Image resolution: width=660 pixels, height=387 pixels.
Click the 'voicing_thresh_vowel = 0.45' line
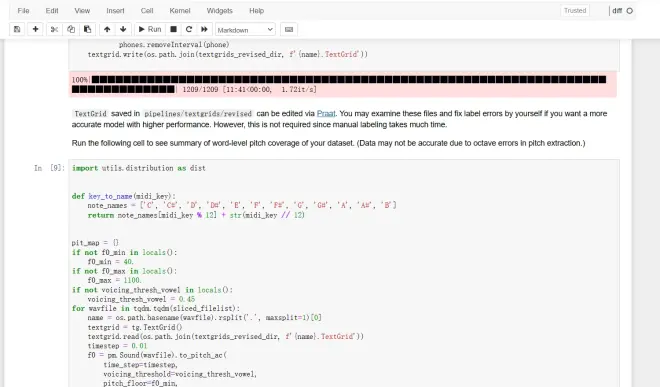(141, 299)
